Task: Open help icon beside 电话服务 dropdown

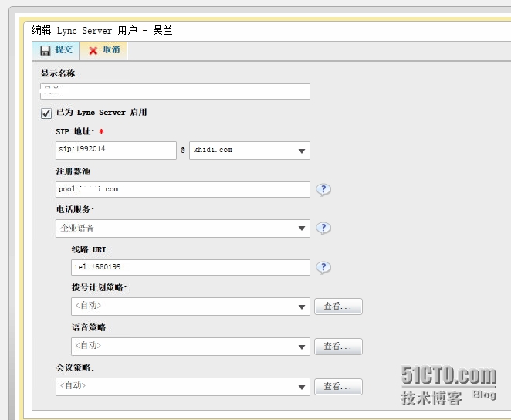Action: 323,229
